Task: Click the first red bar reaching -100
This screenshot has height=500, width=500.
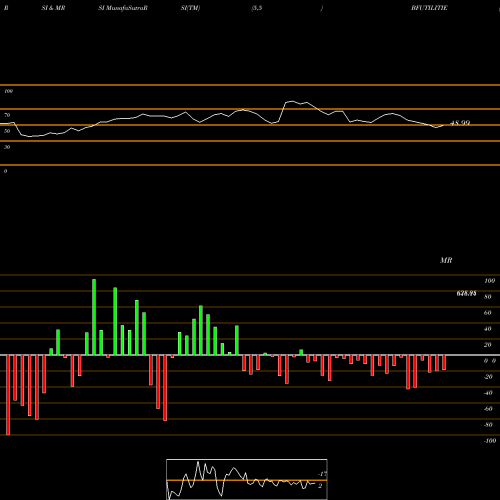Action: 8,395
